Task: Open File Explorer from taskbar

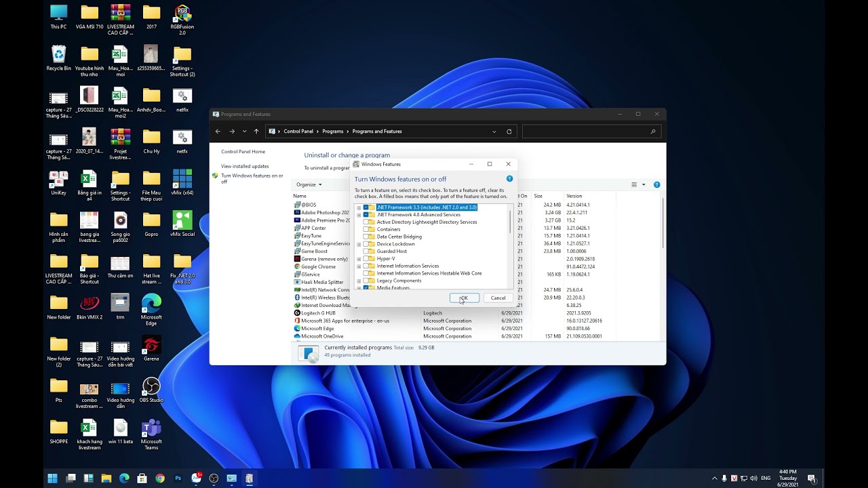Action: click(x=106, y=479)
